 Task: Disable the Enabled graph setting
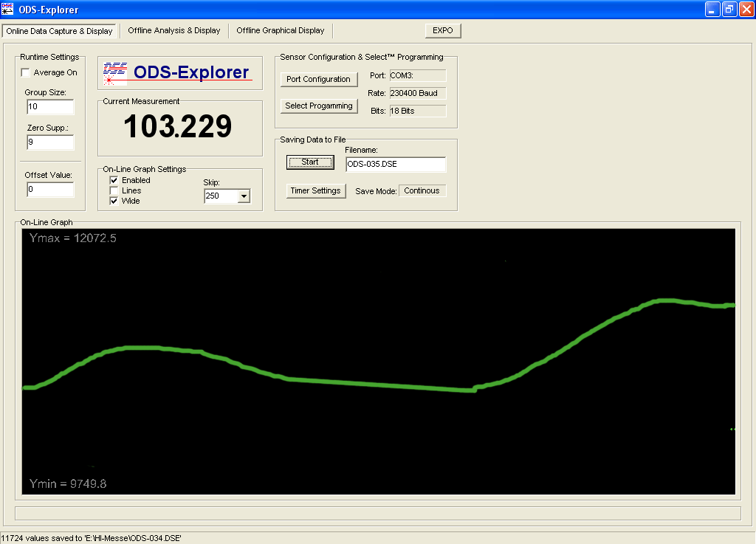[x=114, y=179]
